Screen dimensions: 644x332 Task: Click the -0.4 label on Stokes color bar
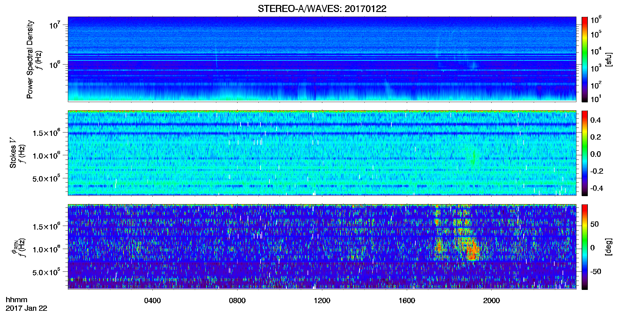(x=596, y=188)
